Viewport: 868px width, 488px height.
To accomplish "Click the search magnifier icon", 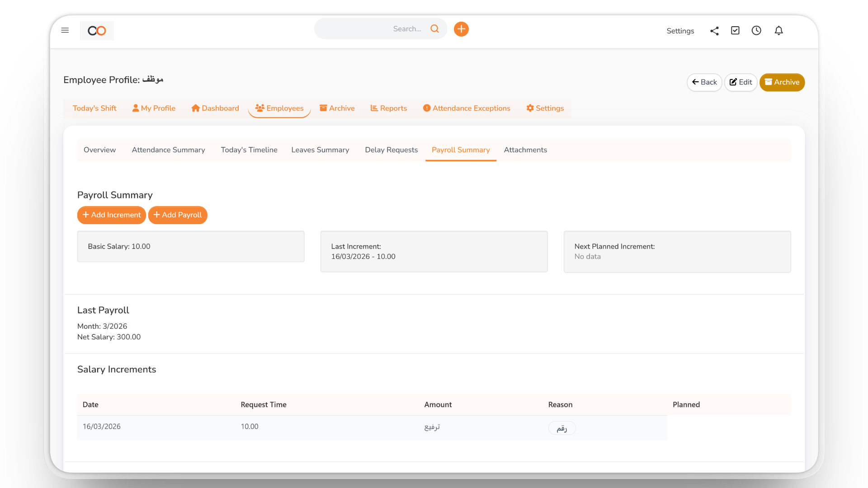I will 434,28.
